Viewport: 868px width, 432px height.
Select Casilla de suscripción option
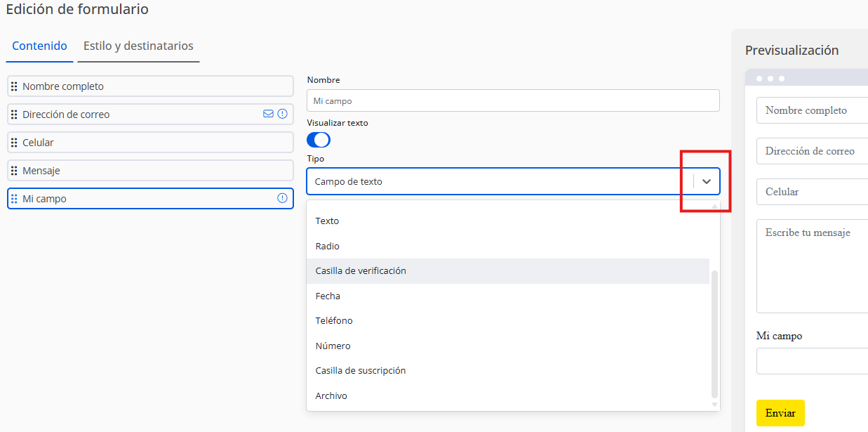tap(361, 371)
